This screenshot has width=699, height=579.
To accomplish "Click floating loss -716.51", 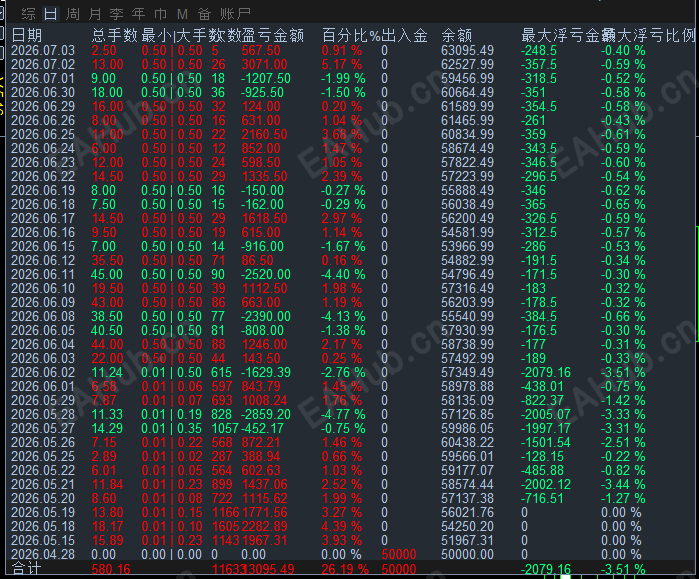I will pyautogui.click(x=542, y=498).
